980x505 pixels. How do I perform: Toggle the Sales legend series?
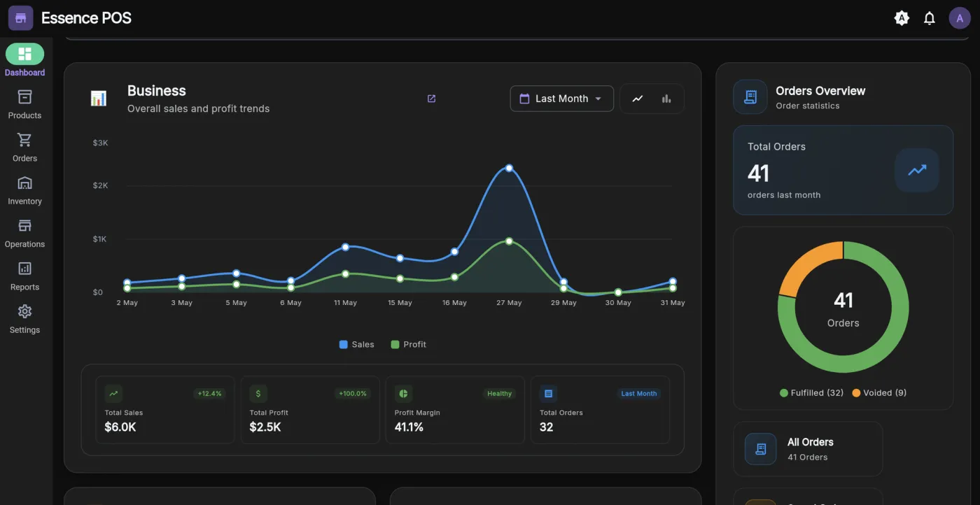356,344
